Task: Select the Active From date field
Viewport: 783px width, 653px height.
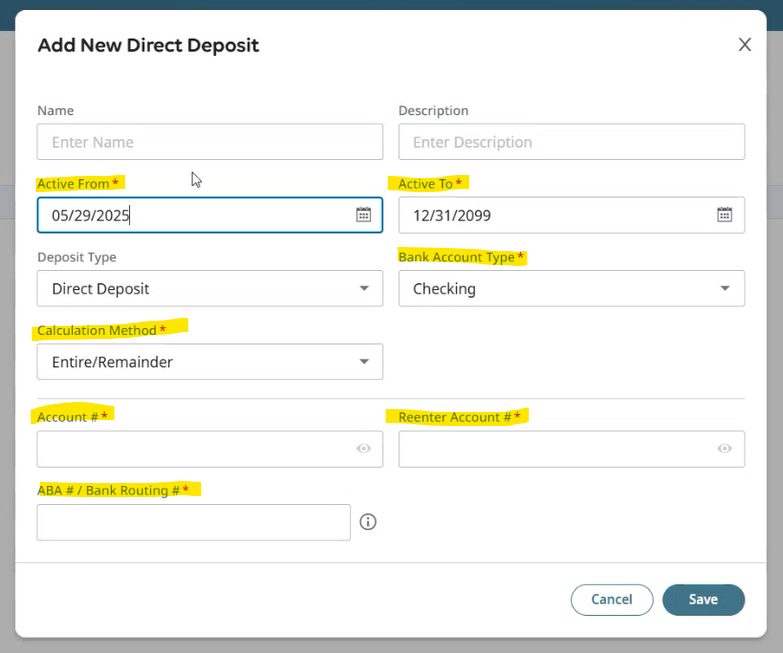Action: click(x=210, y=215)
